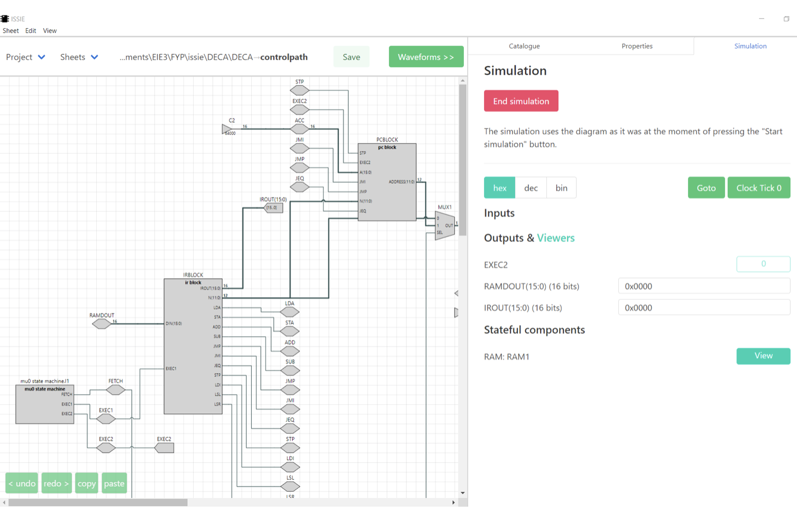
Task: View RAM1 contents
Action: click(763, 356)
